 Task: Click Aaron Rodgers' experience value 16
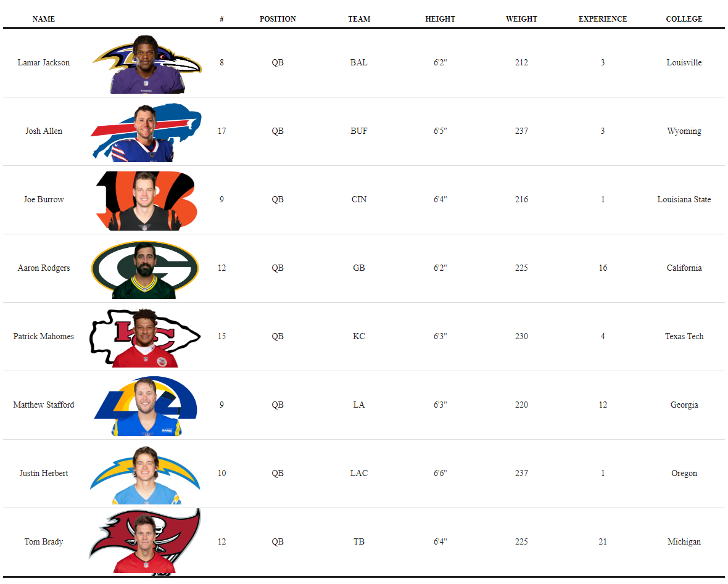(x=603, y=268)
